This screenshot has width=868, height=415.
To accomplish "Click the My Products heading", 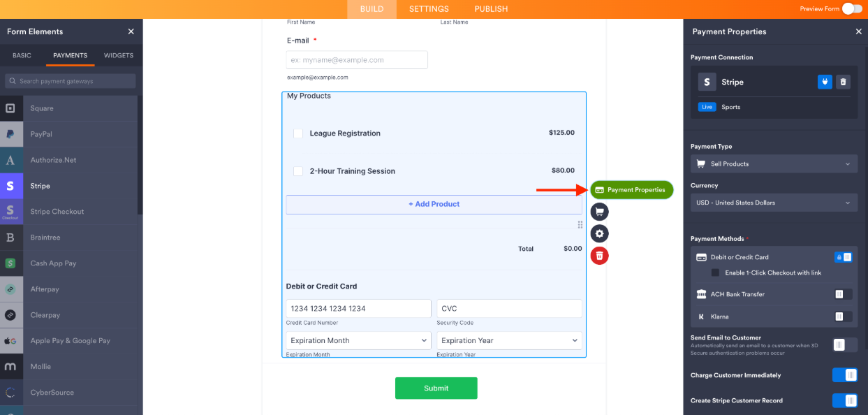I will 309,96.
